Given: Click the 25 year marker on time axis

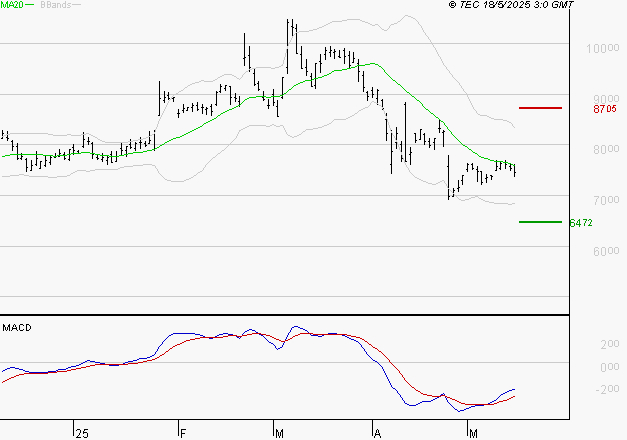Looking at the screenshot, I should [x=82, y=434].
